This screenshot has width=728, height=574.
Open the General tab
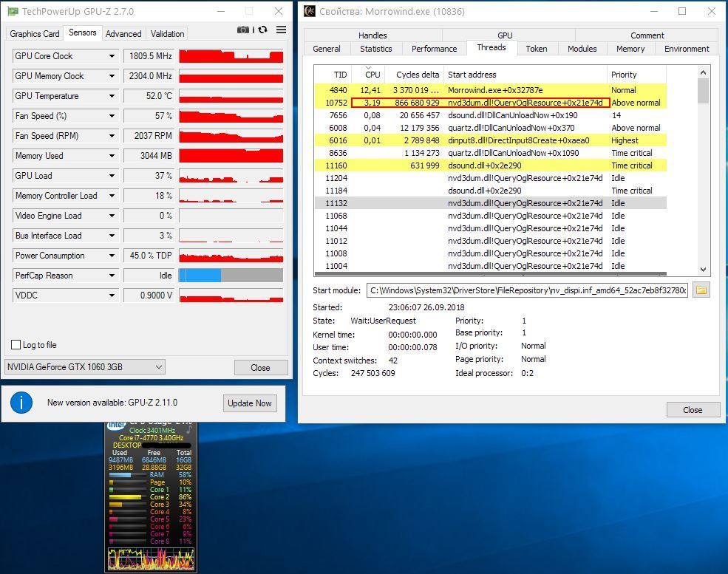click(x=327, y=49)
